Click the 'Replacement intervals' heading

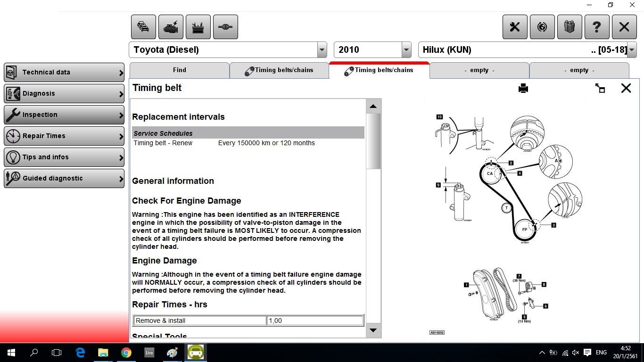tap(178, 117)
